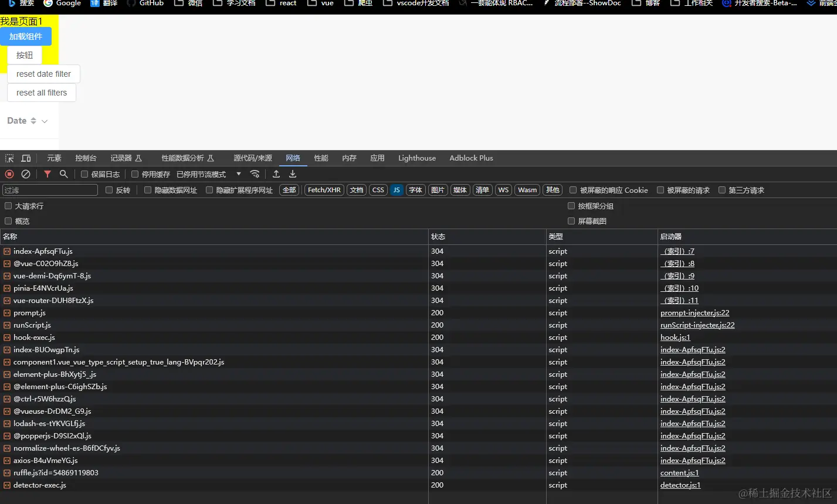
Task: Open network search with magnifier icon
Action: pos(63,174)
